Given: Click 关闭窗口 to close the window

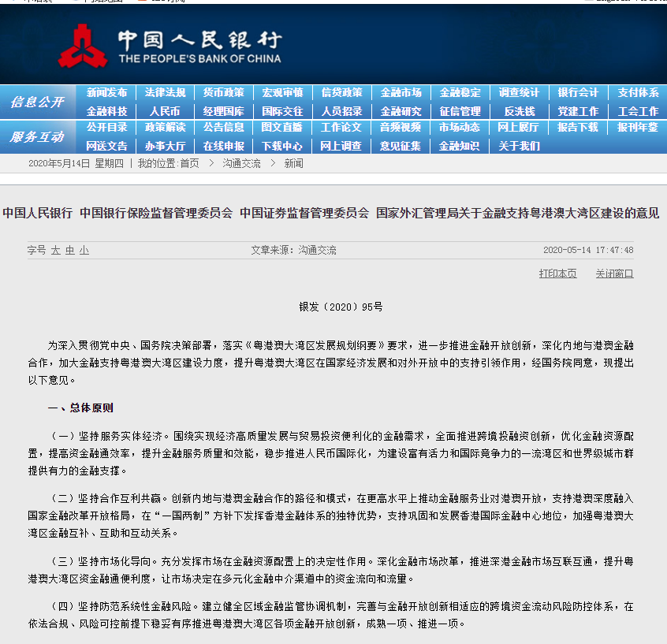Looking at the screenshot, I should [615, 274].
